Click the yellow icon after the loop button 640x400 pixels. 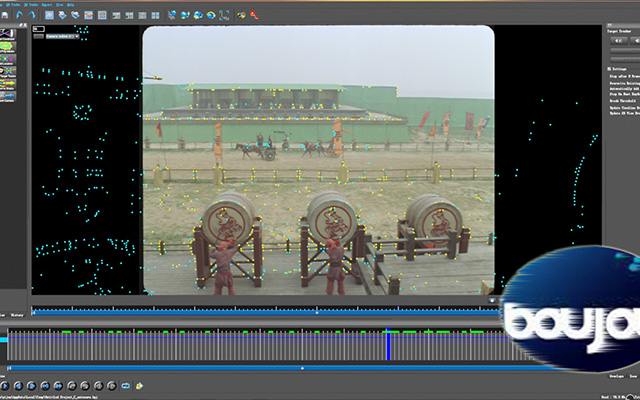pyautogui.click(x=139, y=386)
